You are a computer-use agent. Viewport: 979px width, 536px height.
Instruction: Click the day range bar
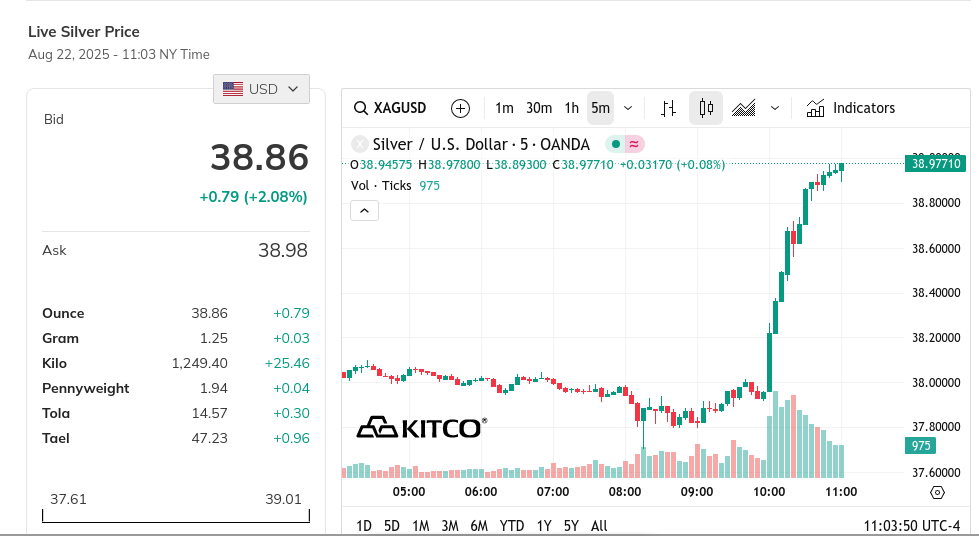(176, 516)
